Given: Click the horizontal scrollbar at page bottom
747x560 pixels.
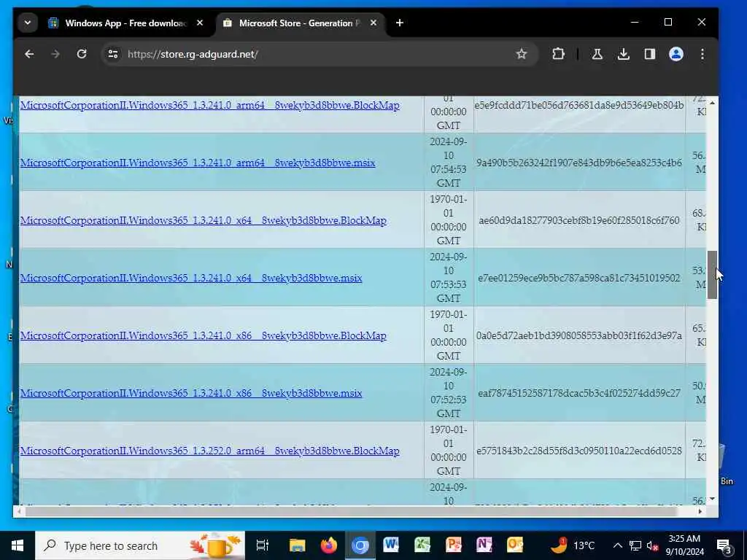Looking at the screenshot, I should (x=352, y=511).
